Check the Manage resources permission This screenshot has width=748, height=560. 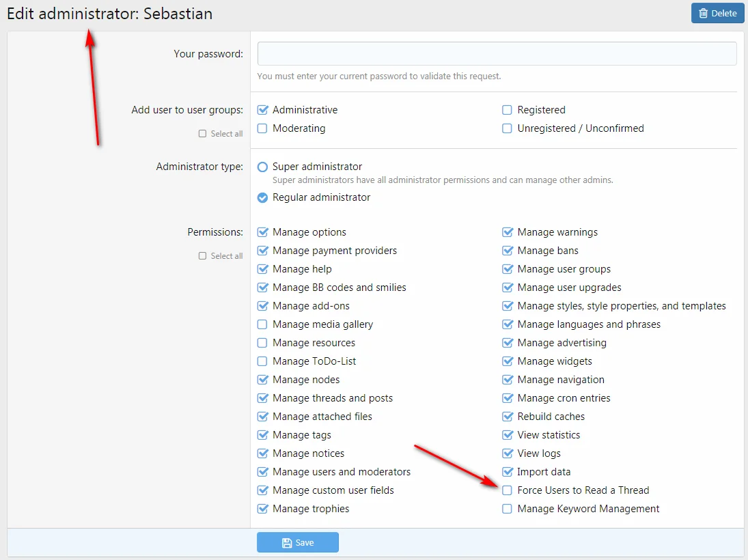(262, 343)
